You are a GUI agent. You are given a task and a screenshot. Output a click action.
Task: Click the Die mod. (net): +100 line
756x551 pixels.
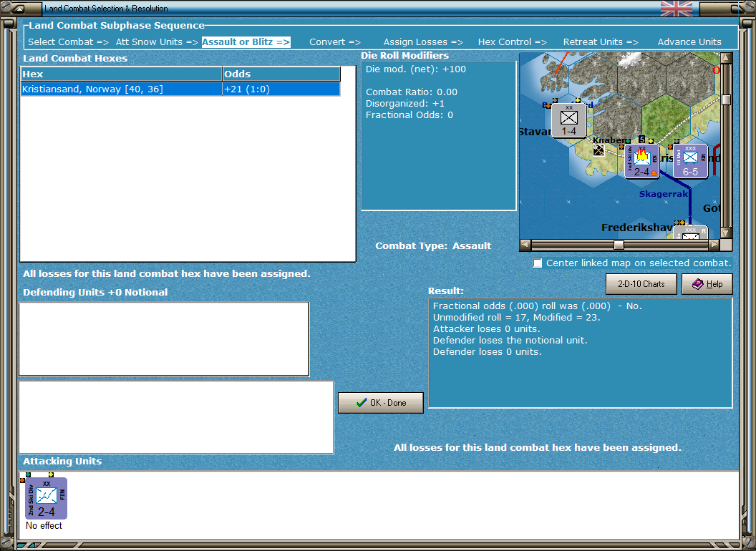coord(416,69)
